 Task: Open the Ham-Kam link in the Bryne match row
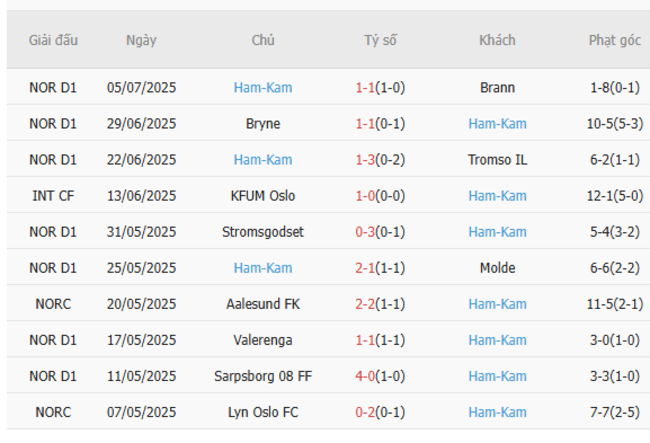(497, 124)
